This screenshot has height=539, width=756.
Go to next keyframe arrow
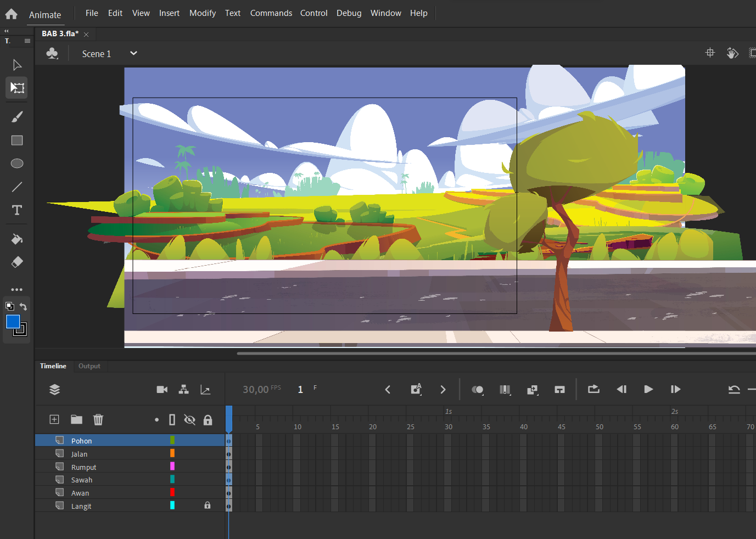click(x=443, y=389)
